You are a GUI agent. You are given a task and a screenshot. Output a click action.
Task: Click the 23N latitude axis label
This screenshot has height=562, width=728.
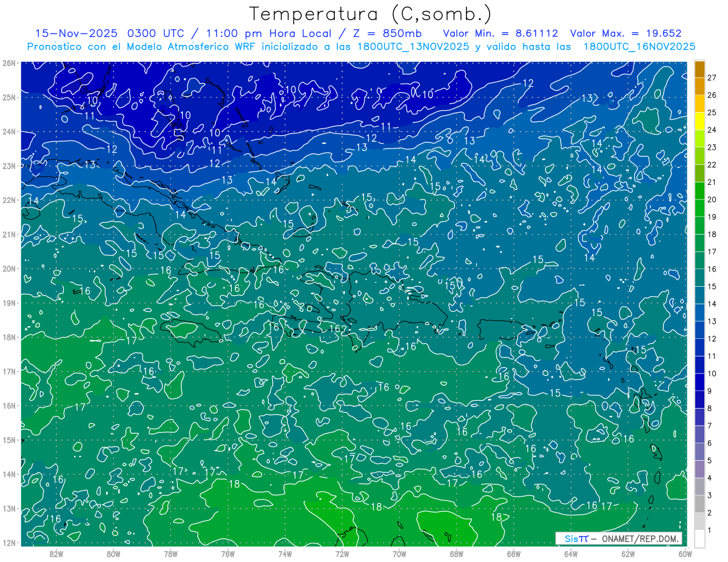8,166
